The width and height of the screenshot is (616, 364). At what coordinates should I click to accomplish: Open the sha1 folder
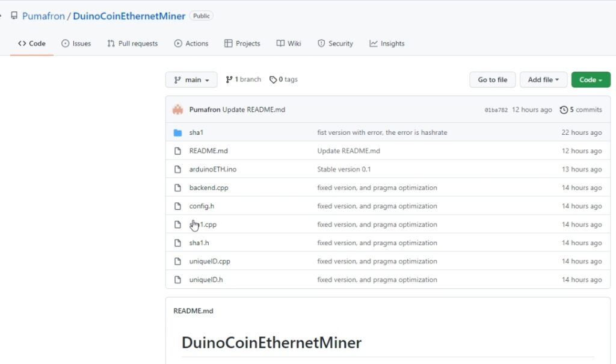click(196, 132)
